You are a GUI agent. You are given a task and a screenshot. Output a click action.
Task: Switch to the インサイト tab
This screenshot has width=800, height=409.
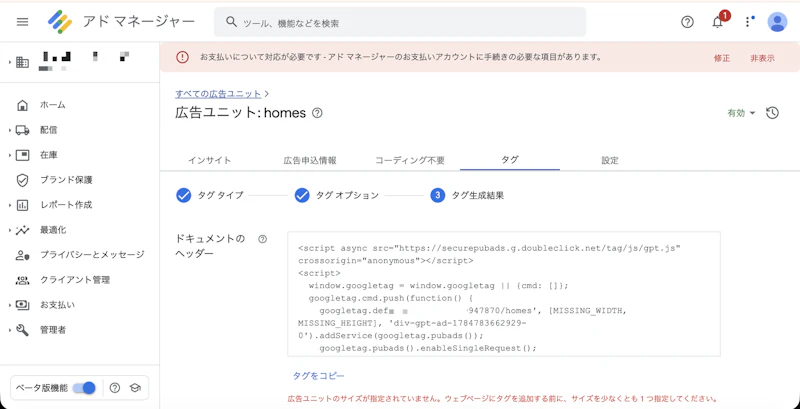pyautogui.click(x=209, y=160)
